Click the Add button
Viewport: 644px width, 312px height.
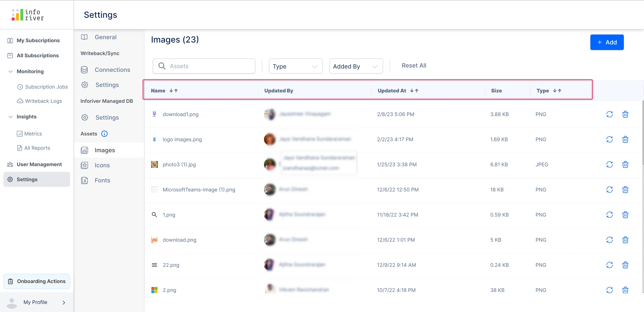607,42
